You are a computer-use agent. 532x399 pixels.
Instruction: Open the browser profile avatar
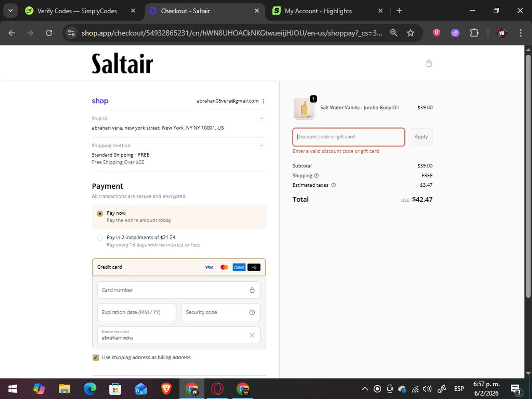pos(501,33)
